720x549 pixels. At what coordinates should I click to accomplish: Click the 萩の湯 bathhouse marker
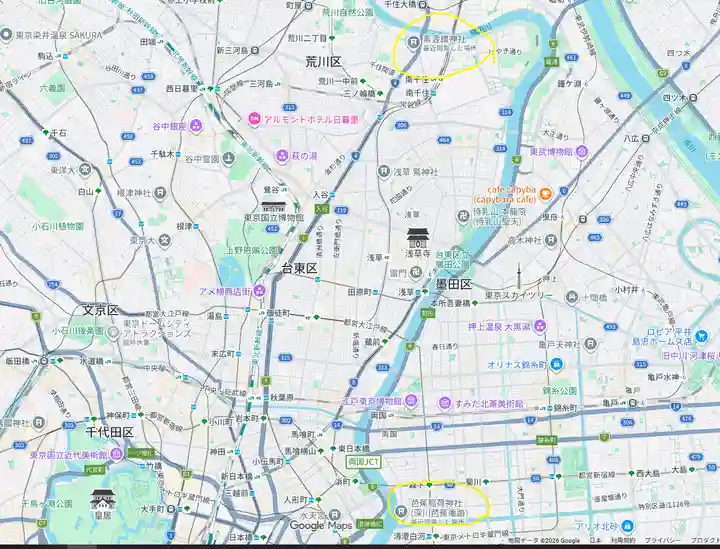282,156
